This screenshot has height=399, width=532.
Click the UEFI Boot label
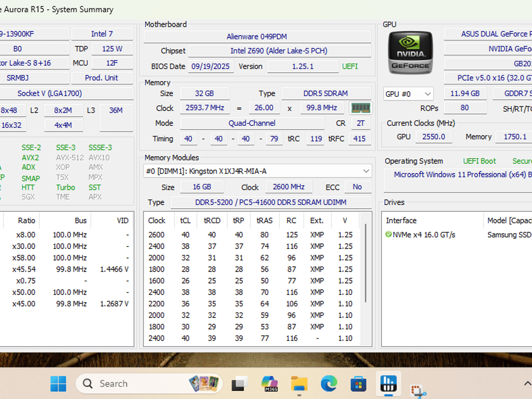coord(479,161)
